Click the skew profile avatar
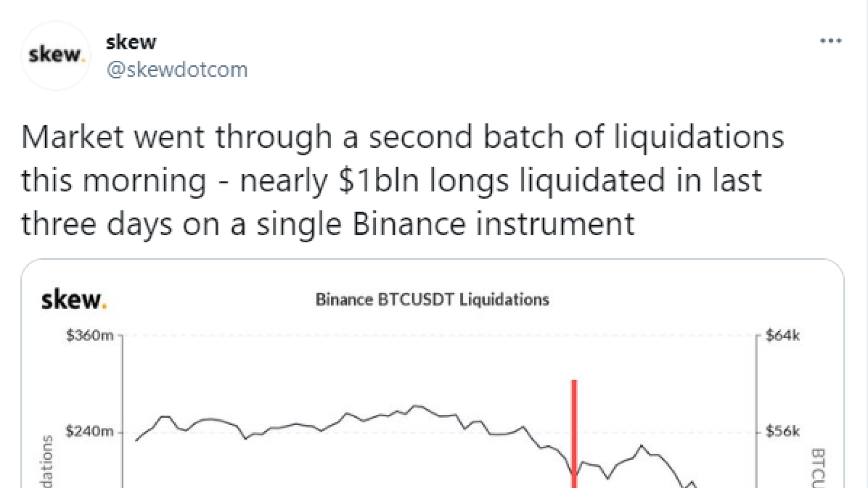The width and height of the screenshot is (868, 488). (56, 55)
